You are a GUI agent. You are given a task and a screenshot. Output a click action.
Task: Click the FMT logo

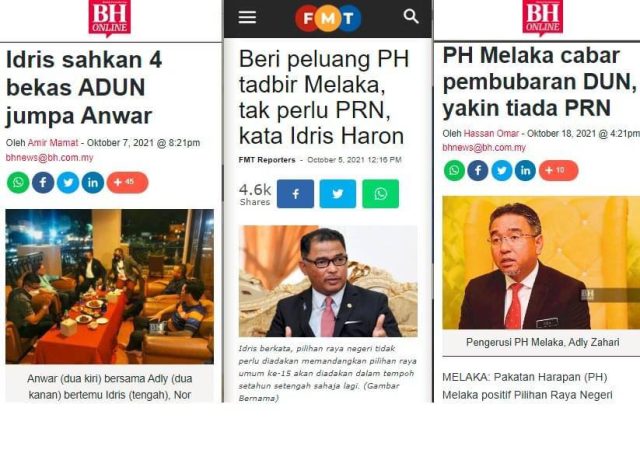(328, 18)
